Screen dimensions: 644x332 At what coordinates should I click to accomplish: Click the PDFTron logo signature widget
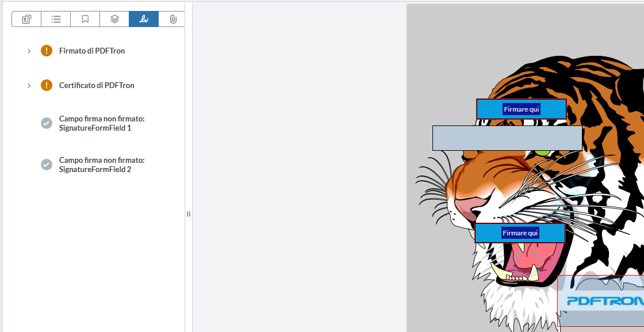click(600, 301)
